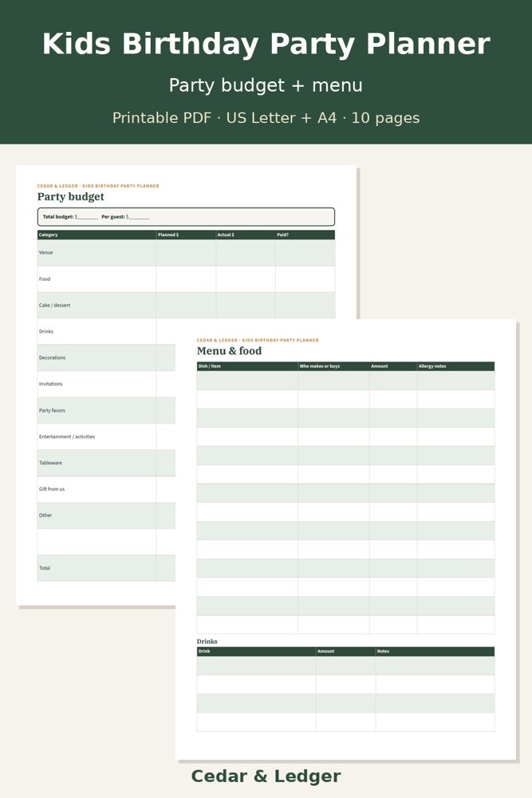Click the 'Allergy notes' column header
The image size is (532, 798).
pos(455,366)
